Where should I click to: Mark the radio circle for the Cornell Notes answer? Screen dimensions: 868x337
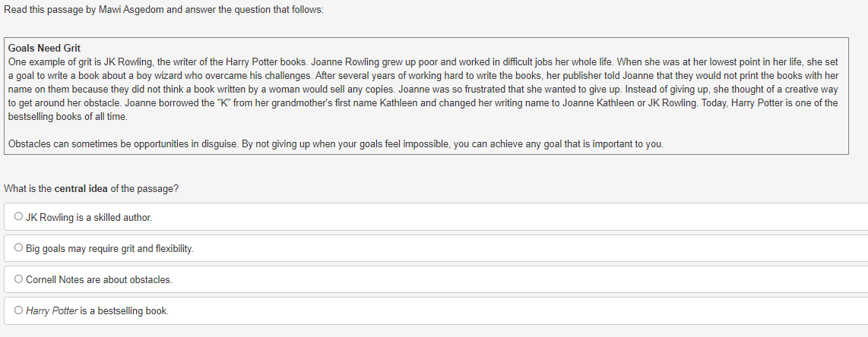click(19, 279)
